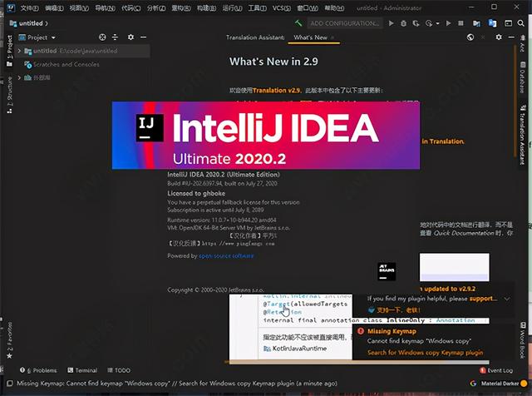Screen dimensions: 532x396
Task: Click the Missing Keymap status bar message
Action: pyautogui.click(x=177, y=384)
